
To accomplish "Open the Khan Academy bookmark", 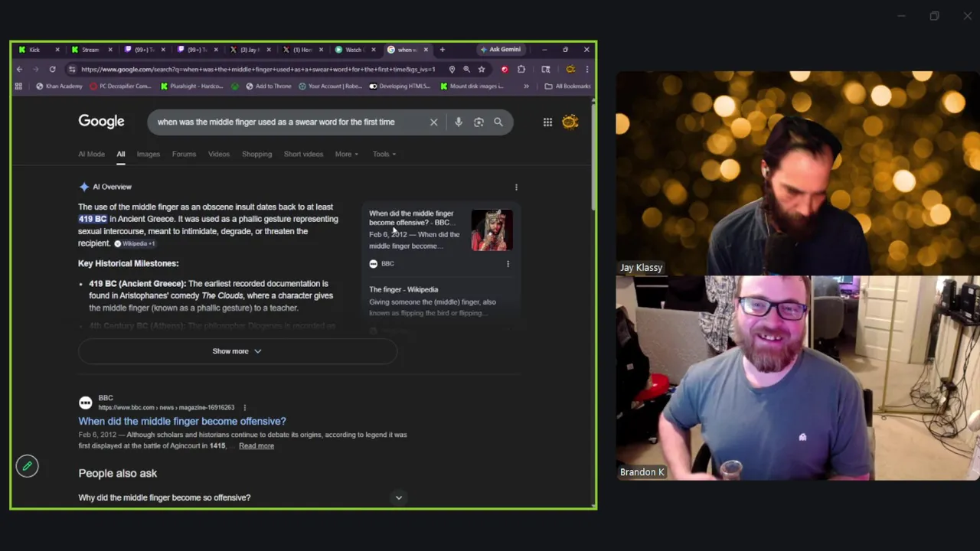I will point(59,86).
